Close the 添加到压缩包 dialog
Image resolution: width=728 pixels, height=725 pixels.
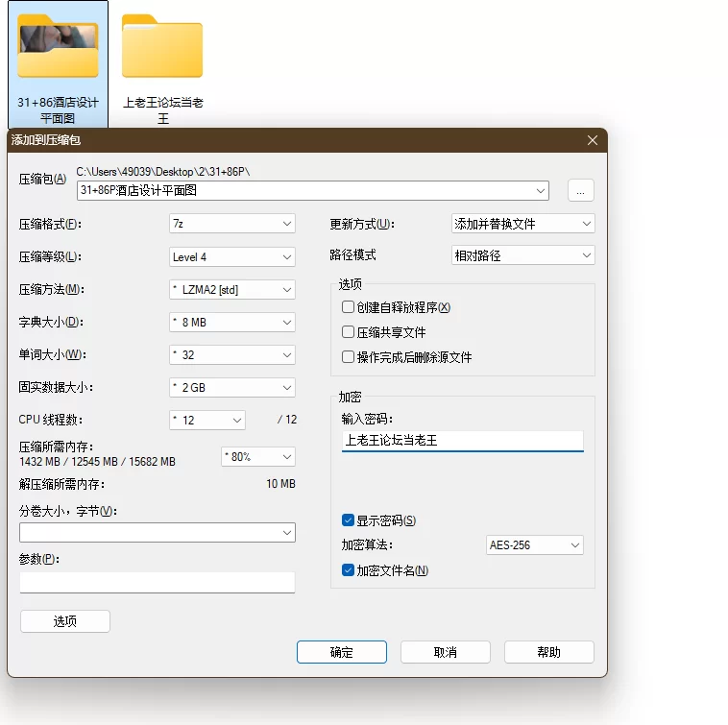[x=592, y=140]
